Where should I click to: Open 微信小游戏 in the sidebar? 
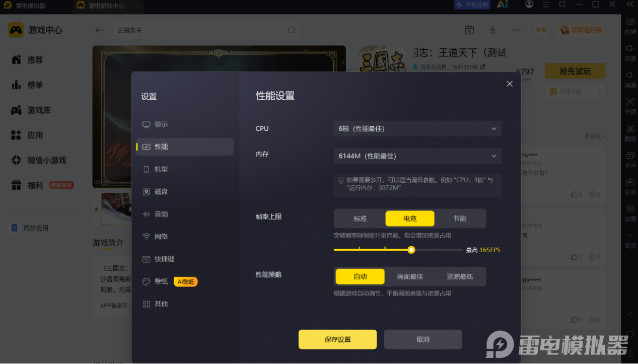click(x=46, y=160)
